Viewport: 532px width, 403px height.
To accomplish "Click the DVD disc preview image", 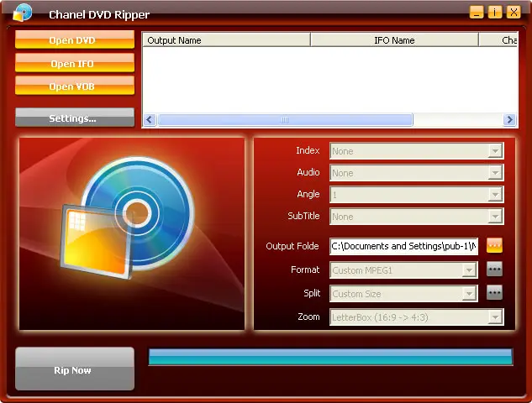I will tap(132, 233).
